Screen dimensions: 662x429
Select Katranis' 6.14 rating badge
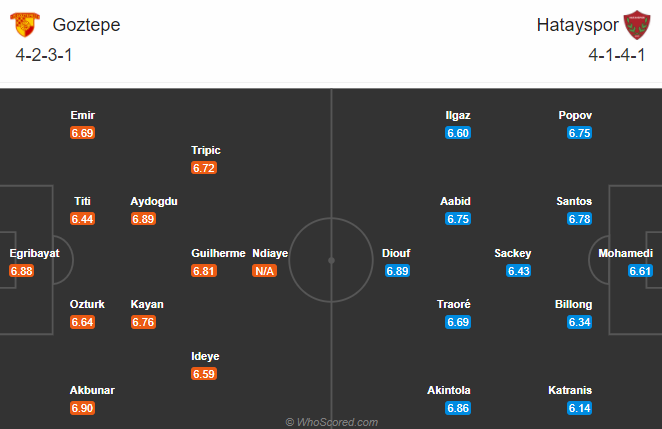(580, 408)
